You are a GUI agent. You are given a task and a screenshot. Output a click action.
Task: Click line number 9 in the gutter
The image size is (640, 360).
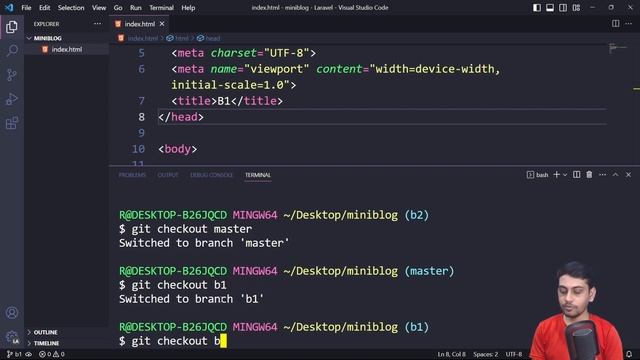coord(141,133)
